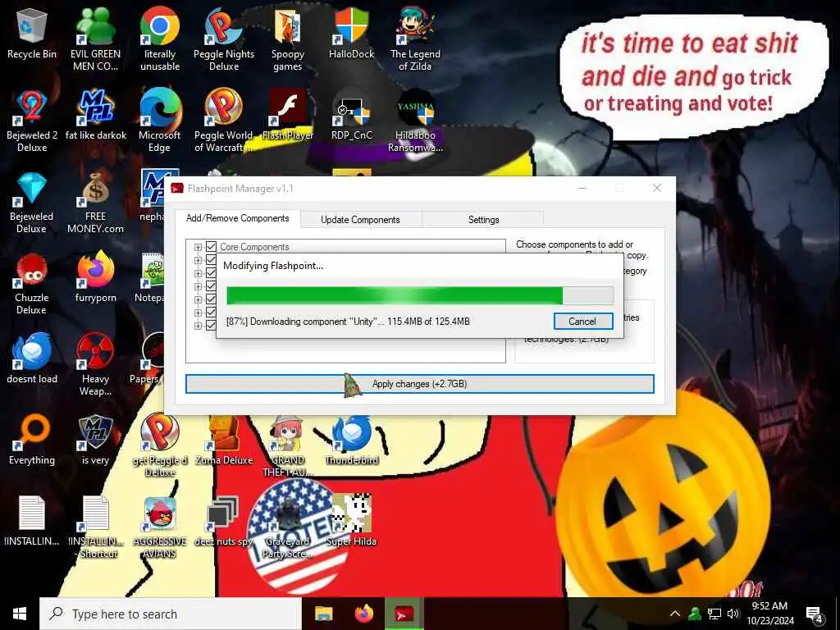The height and width of the screenshot is (630, 840).
Task: Open the 'deez nuts spy' shortcut
Action: [x=224, y=523]
